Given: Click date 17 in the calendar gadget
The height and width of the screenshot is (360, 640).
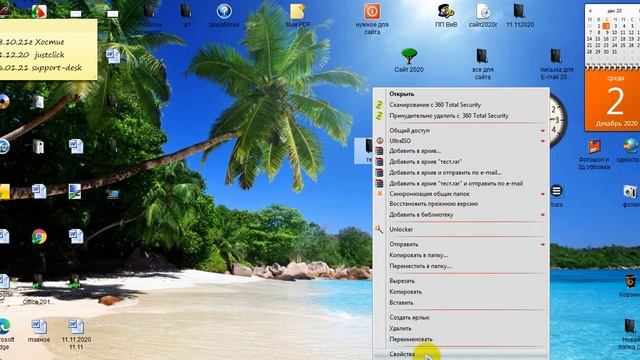Looking at the screenshot, I should pos(614,39).
